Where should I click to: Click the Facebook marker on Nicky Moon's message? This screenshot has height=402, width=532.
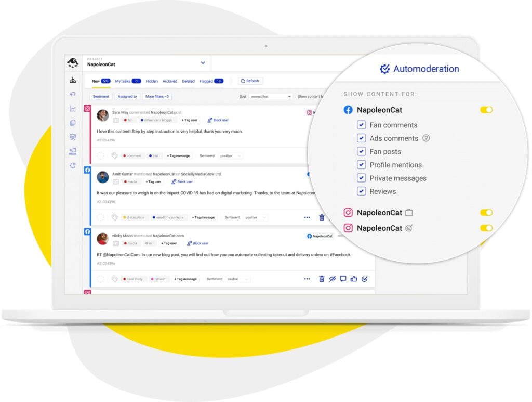pyautogui.click(x=87, y=231)
